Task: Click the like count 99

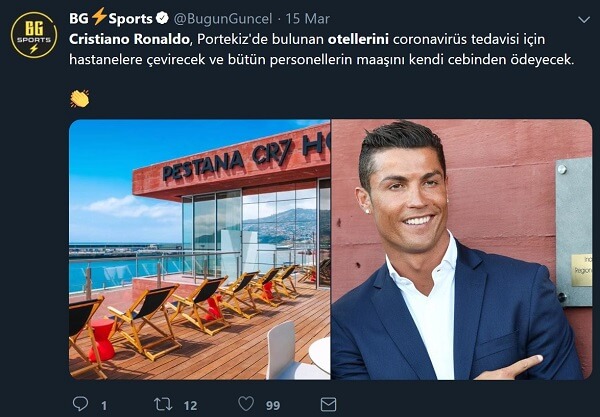Action: point(273,406)
